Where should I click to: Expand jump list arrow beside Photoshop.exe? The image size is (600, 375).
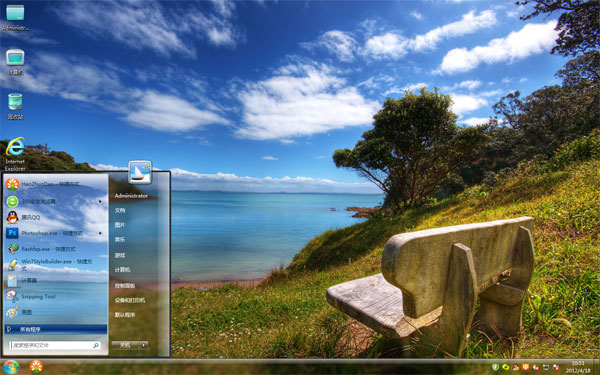pyautogui.click(x=101, y=233)
